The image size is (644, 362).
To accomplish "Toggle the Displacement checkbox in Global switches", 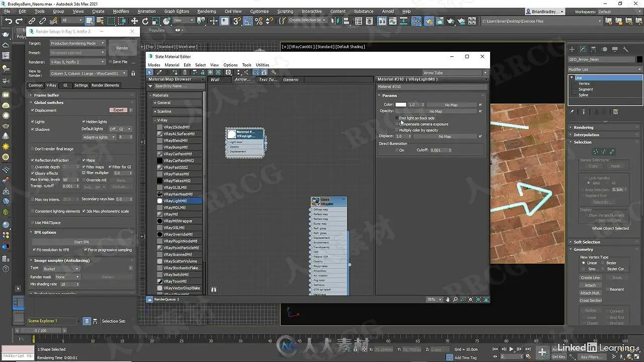I will tap(33, 110).
